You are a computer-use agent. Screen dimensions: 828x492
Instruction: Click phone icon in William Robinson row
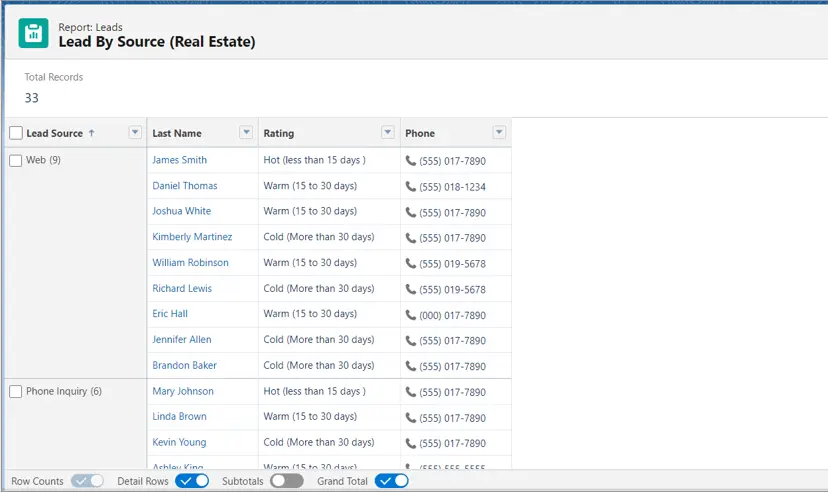pyautogui.click(x=410, y=263)
